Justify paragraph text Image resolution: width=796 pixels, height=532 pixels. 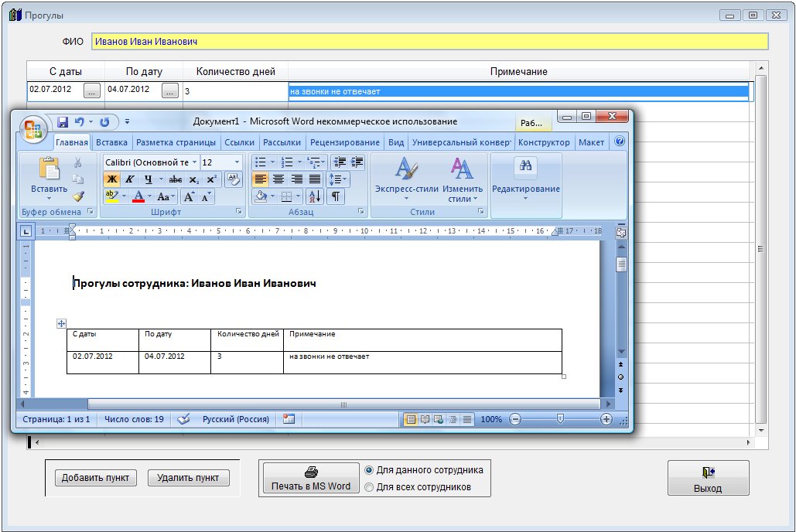coord(315,179)
